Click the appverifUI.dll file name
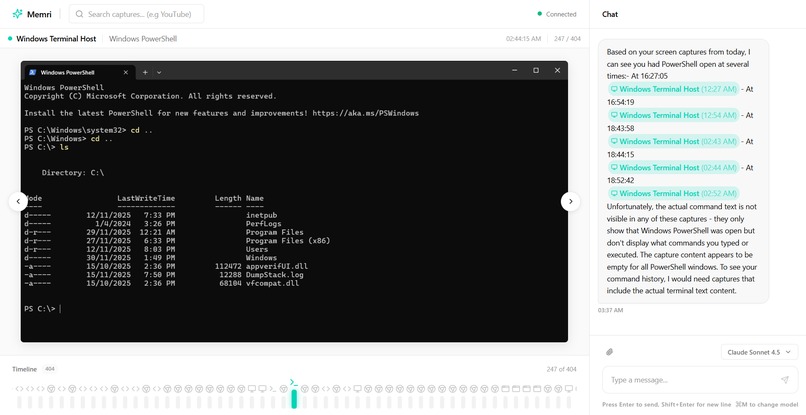Viewport: 806px width, 415px height. (277, 266)
